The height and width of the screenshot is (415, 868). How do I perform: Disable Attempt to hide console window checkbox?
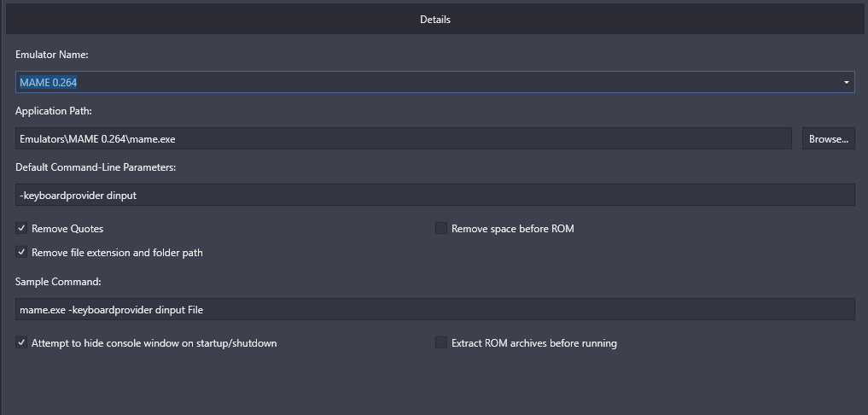21,343
